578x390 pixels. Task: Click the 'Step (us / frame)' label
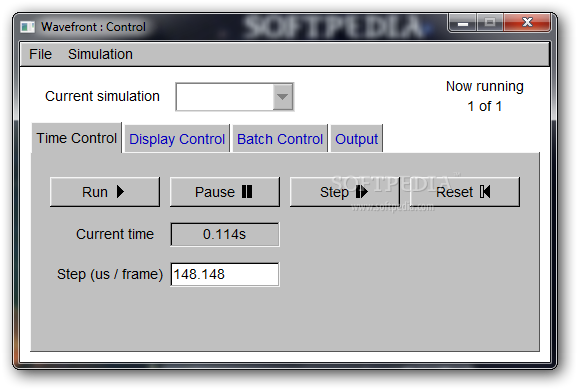click(110, 274)
